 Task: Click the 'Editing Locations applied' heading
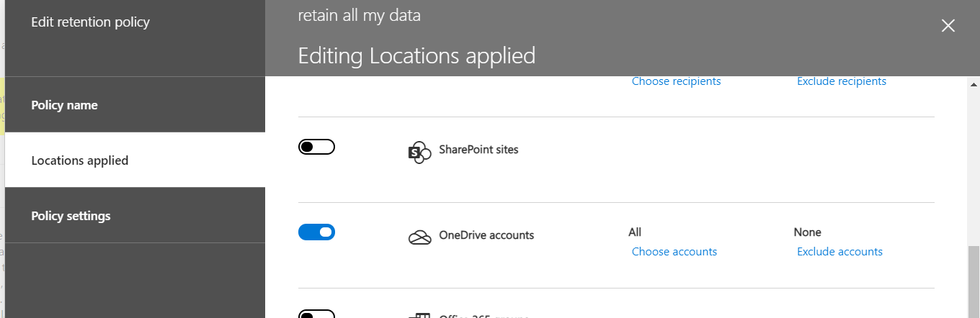coord(416,55)
